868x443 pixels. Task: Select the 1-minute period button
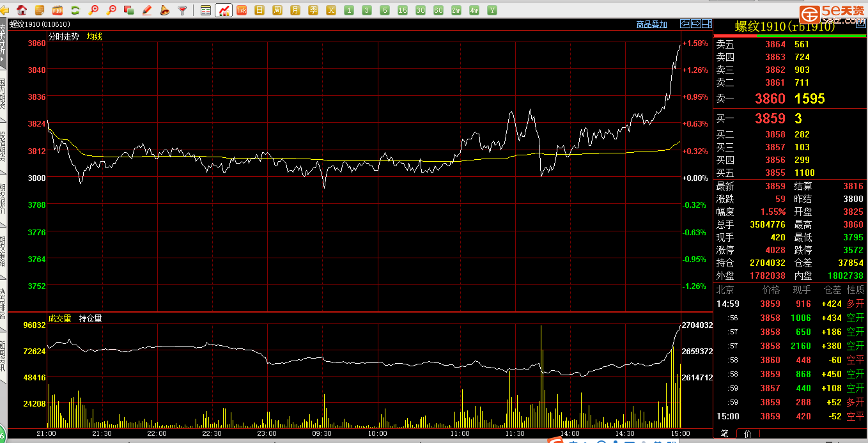349,10
